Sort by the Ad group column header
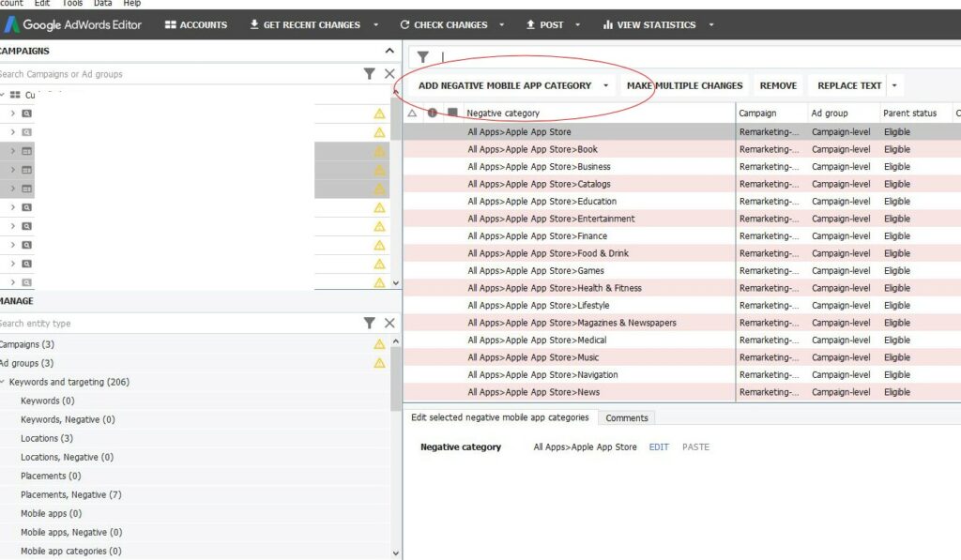The image size is (961, 560). (844, 113)
